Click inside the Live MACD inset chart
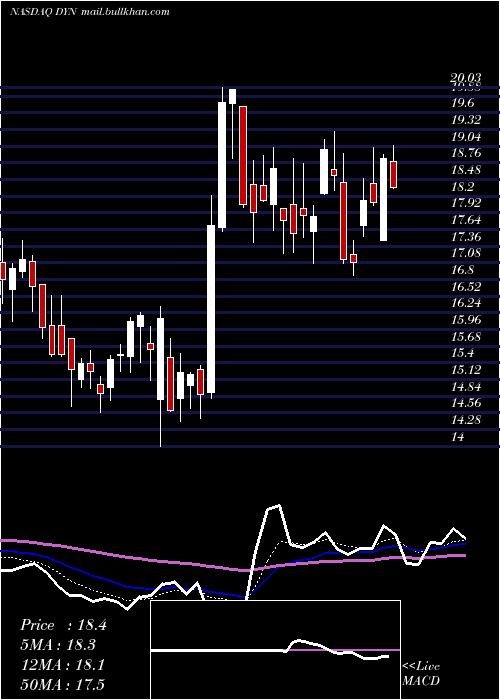The height and width of the screenshot is (700, 500). tap(275, 650)
